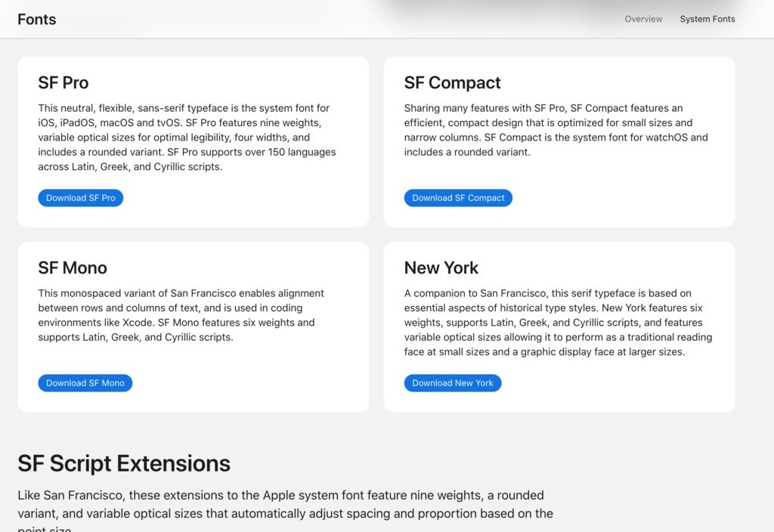Click the New York description paragraph

(558, 323)
